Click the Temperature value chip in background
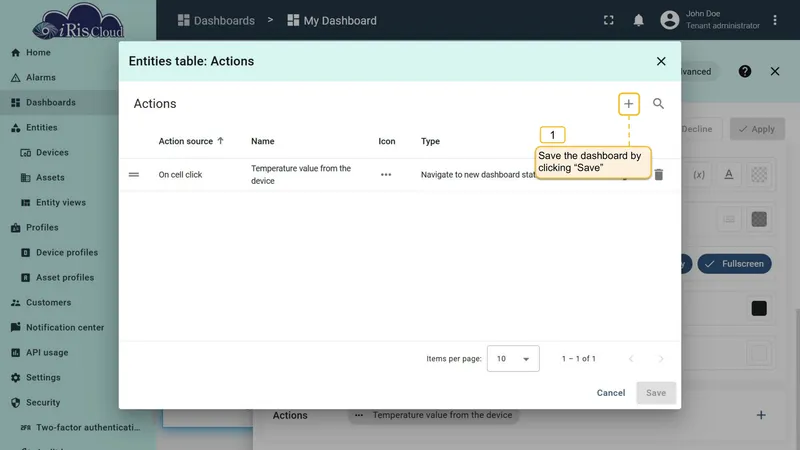Image resolution: width=800 pixels, height=450 pixels. 434,415
